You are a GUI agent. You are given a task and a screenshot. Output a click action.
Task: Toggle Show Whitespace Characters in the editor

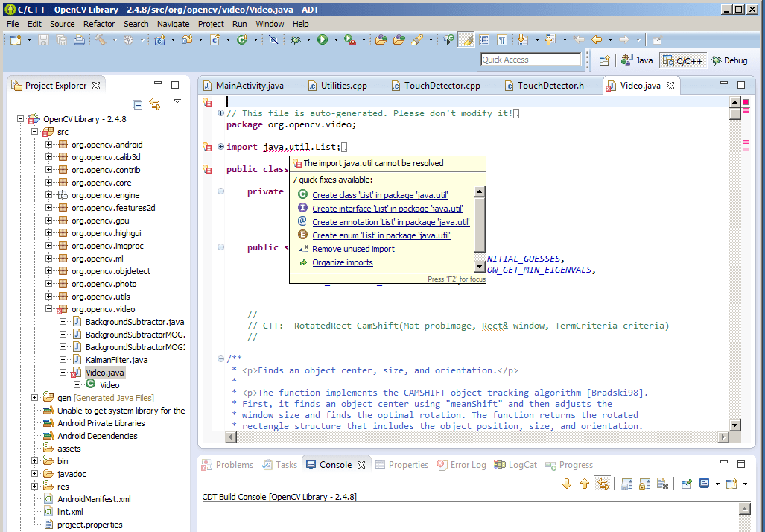(501, 41)
